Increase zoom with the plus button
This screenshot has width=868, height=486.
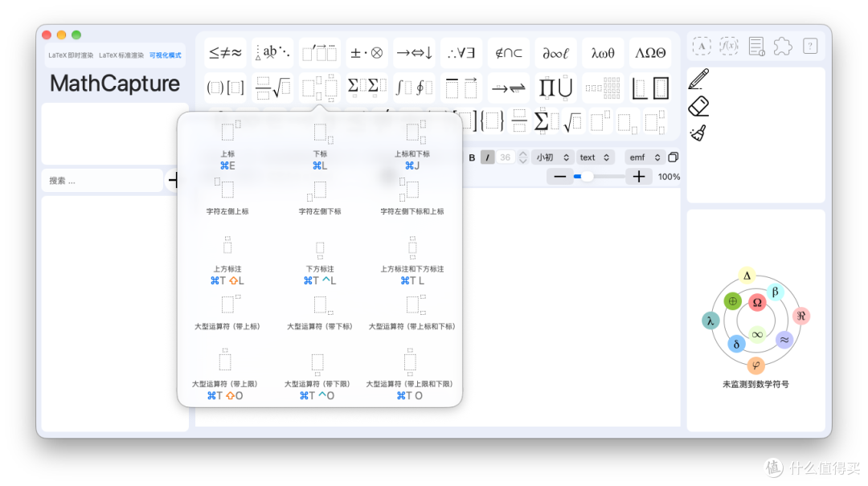click(x=639, y=177)
